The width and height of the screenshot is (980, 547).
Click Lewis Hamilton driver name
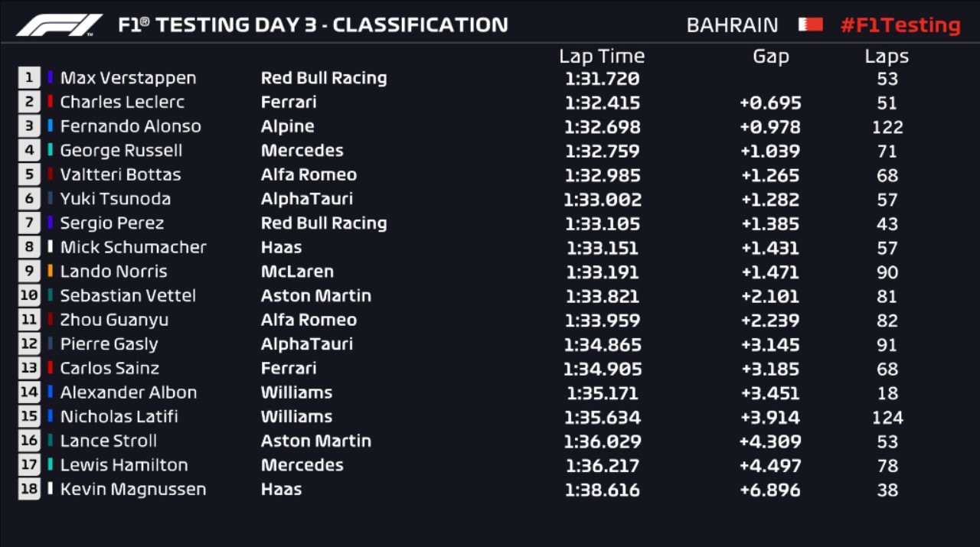click(x=123, y=464)
